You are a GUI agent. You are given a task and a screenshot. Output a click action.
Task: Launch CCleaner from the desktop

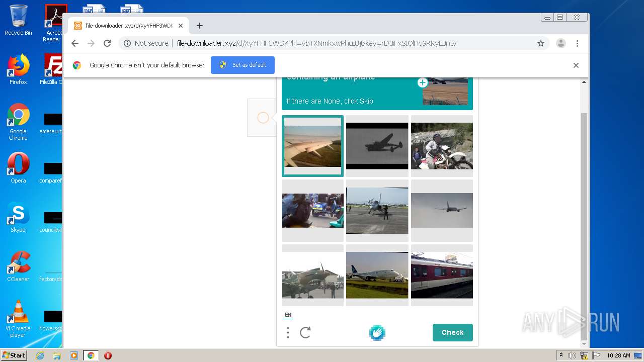(x=18, y=266)
